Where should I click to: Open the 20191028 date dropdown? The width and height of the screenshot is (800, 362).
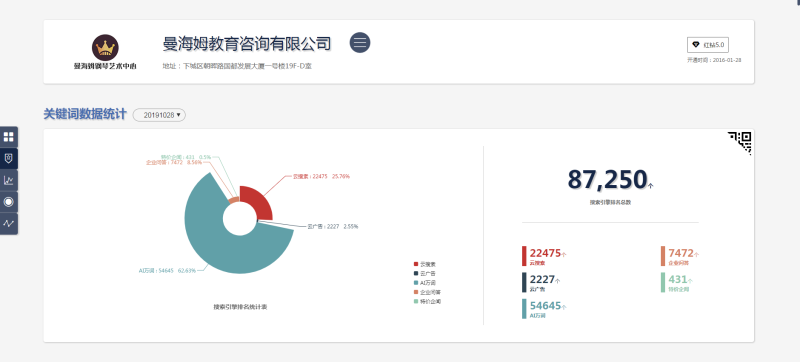pos(159,115)
